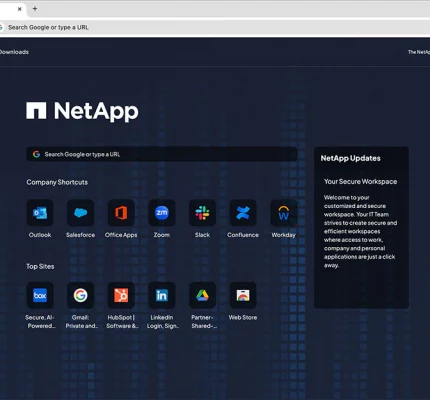The height and width of the screenshot is (400, 430).
Task: Open the Google Drive Partner-Shared site
Action: (x=202, y=295)
